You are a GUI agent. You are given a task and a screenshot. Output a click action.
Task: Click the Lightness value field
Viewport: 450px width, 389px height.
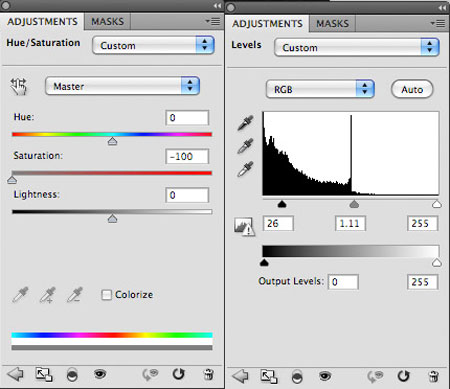coord(187,195)
